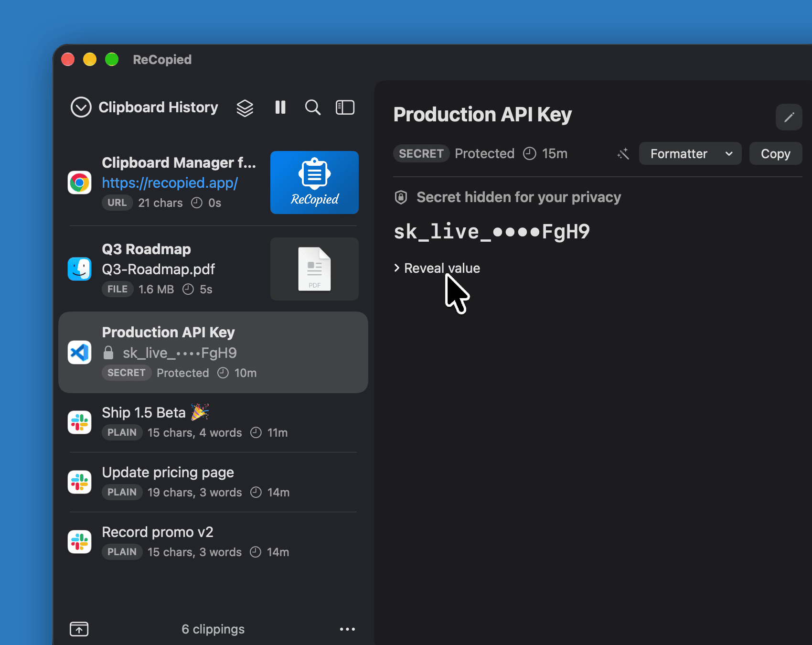Viewport: 812px width, 645px height.
Task: Open search in clipboard history
Action: pyautogui.click(x=313, y=107)
